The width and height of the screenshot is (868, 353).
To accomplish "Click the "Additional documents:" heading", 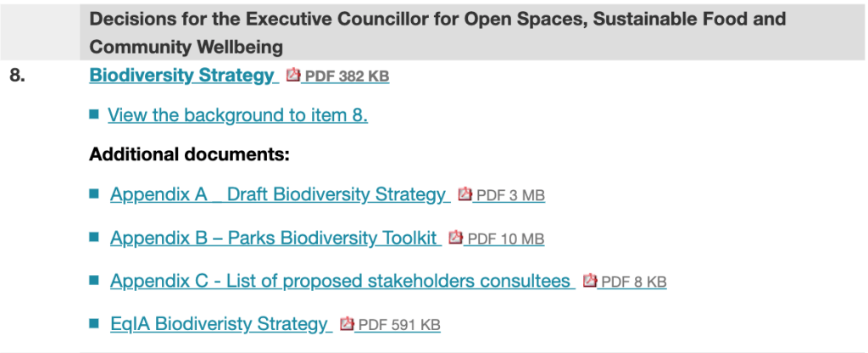I will pyautogui.click(x=190, y=154).
